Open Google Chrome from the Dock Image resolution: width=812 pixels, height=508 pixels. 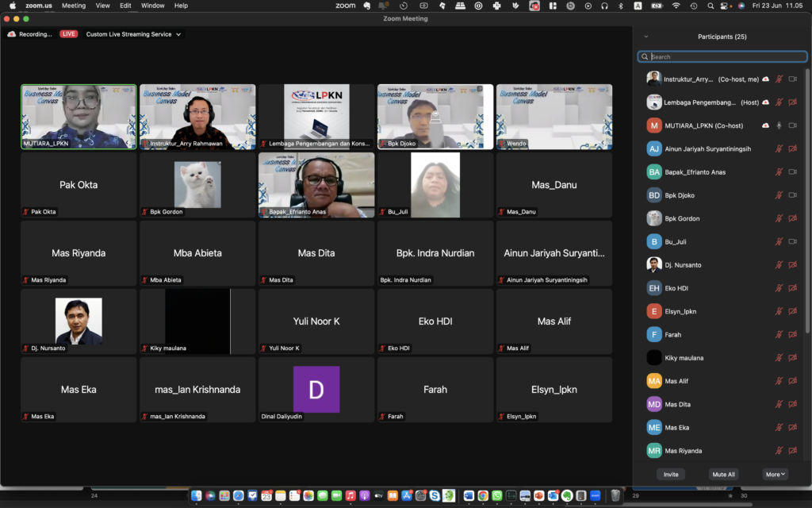click(x=483, y=496)
